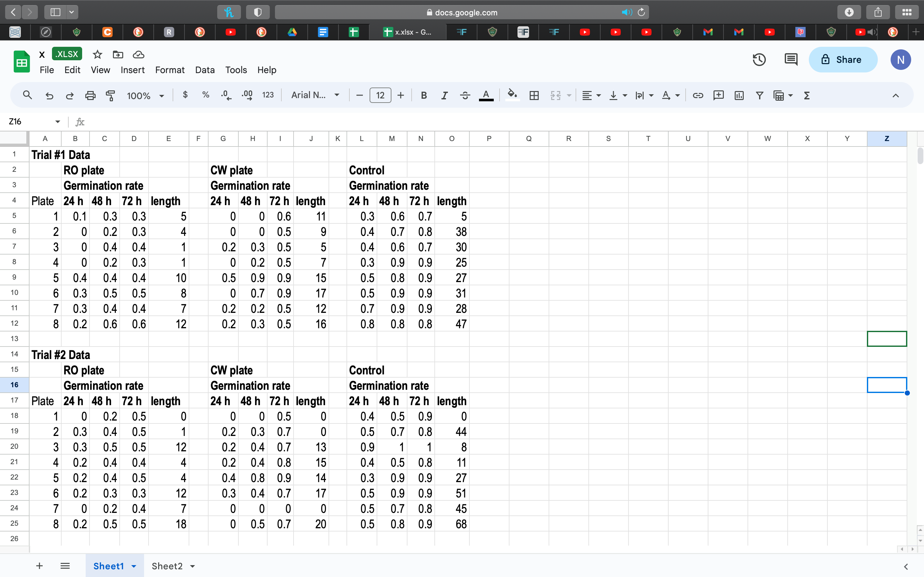Click the print icon in toolbar
Image resolution: width=924 pixels, height=577 pixels.
[x=90, y=96]
